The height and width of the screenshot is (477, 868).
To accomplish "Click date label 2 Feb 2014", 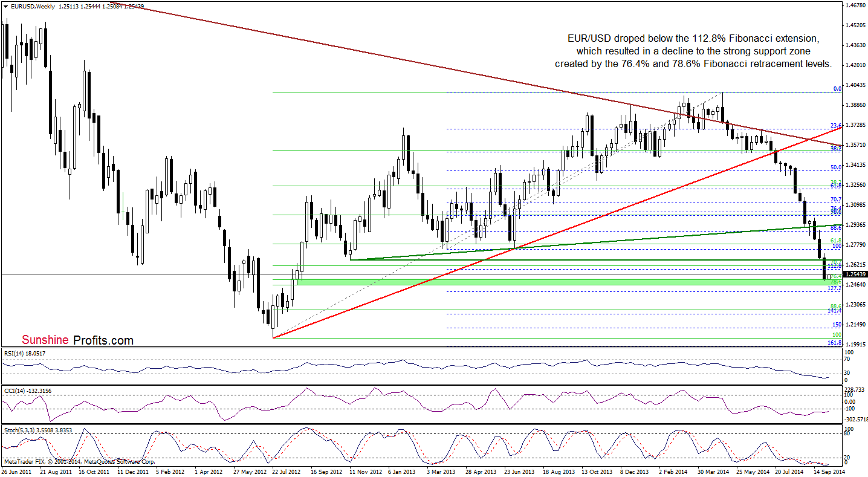I will point(673,471).
